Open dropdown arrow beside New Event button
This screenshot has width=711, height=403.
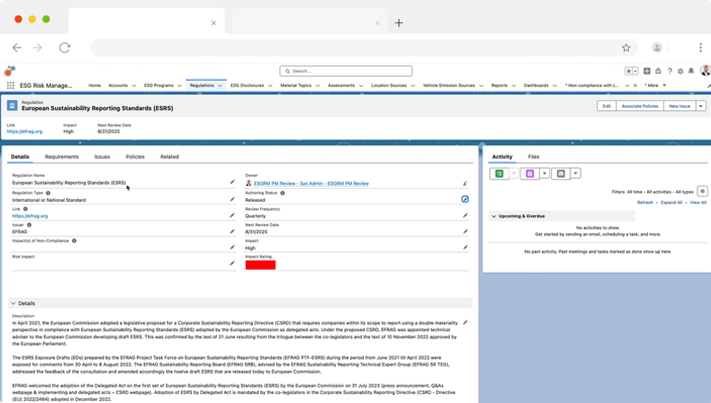point(545,174)
